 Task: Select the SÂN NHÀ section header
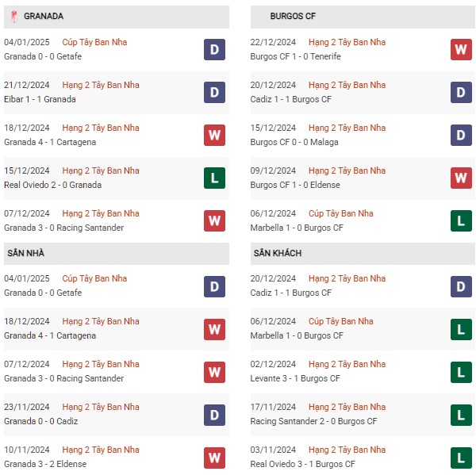[117, 253]
